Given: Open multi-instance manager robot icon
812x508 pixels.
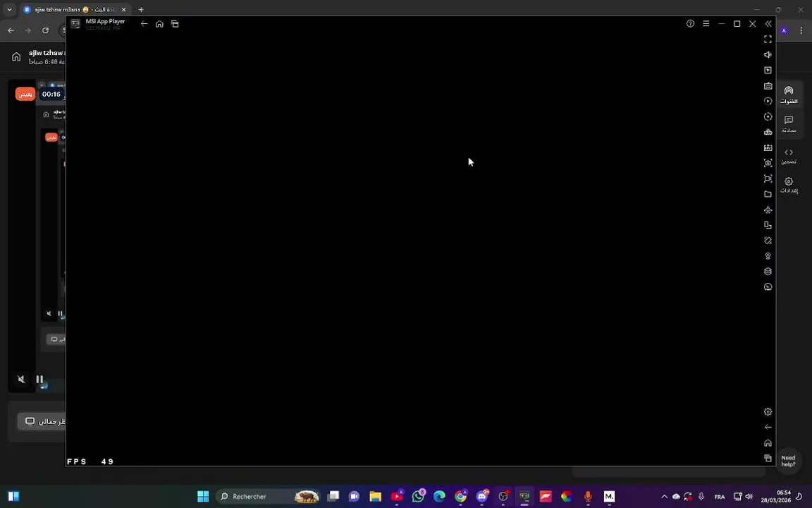Looking at the screenshot, I should (768, 132).
